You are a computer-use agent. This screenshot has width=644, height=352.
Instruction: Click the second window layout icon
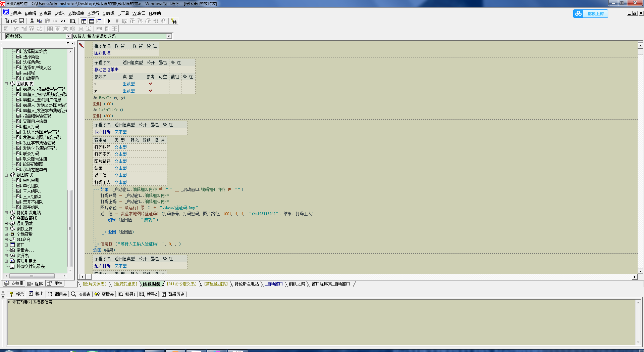pos(92,21)
